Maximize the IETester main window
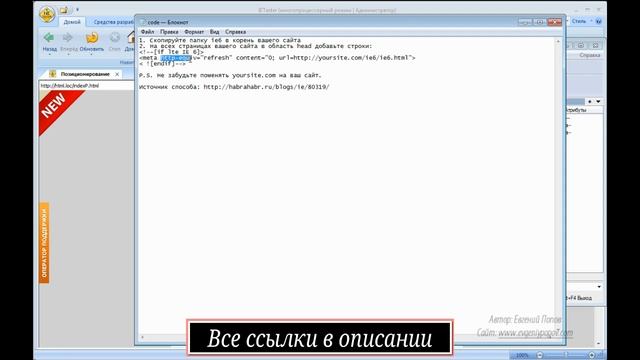Image resolution: width=640 pixels, height=360 pixels. (x=588, y=9)
